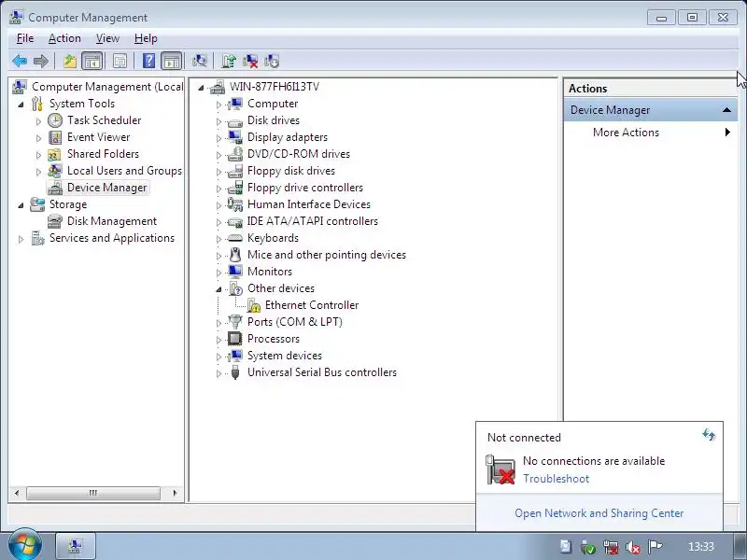Click the gray Forward arrow toolbar button
The width and height of the screenshot is (747, 560).
[x=41, y=61]
